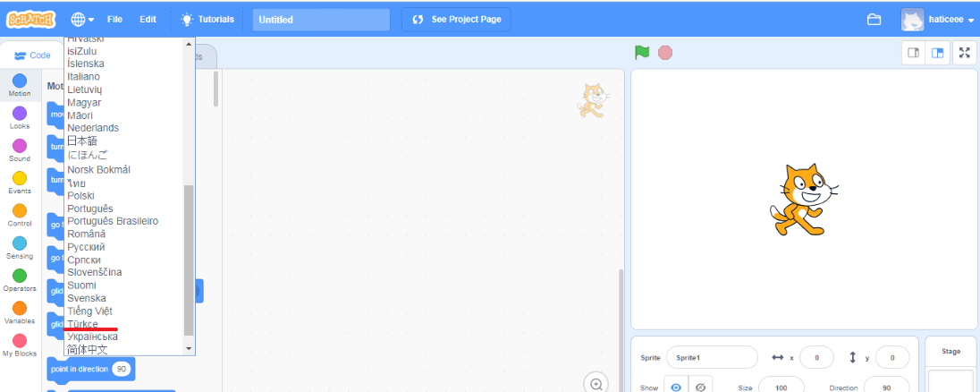Choose Italiano from language list
Image resolution: width=980 pixels, height=392 pixels.
pos(83,76)
